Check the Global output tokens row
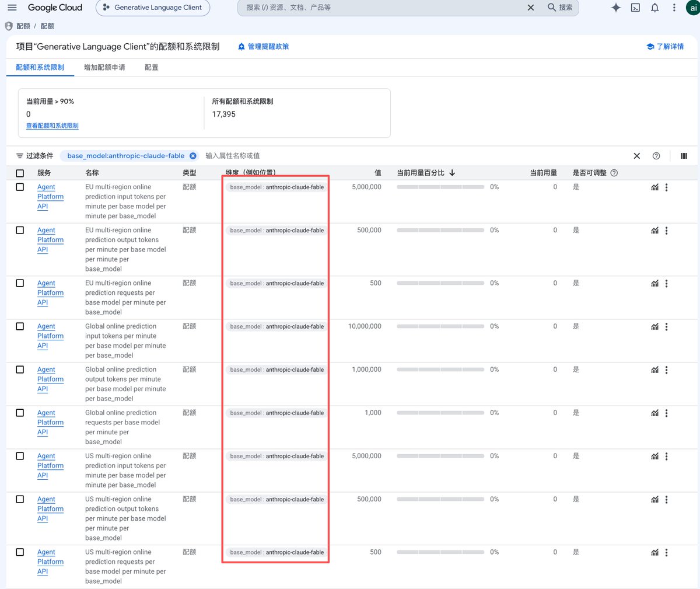The image size is (700, 589). pyautogui.click(x=20, y=370)
